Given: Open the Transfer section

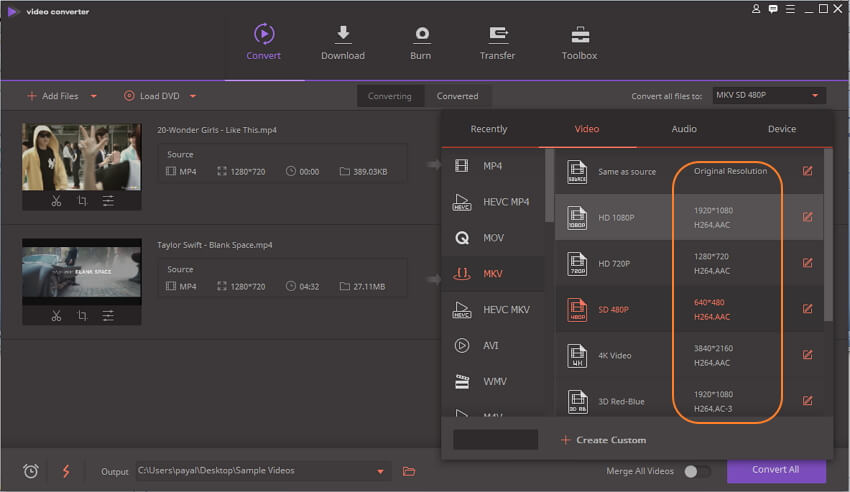Looking at the screenshot, I should click(x=498, y=42).
